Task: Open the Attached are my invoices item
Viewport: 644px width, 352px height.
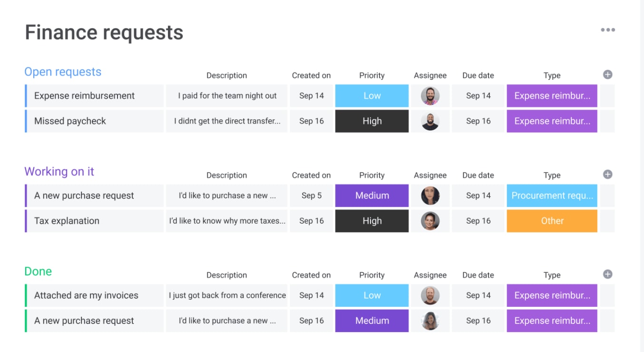Action: point(86,295)
